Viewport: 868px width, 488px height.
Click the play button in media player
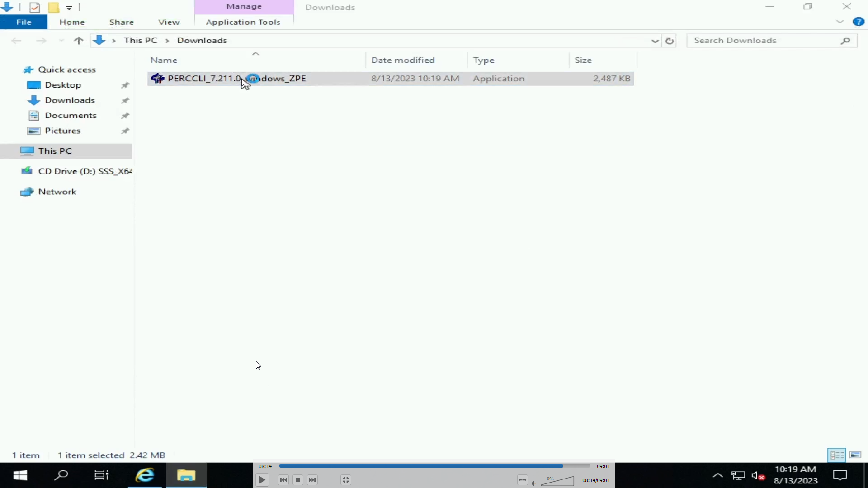(x=262, y=480)
